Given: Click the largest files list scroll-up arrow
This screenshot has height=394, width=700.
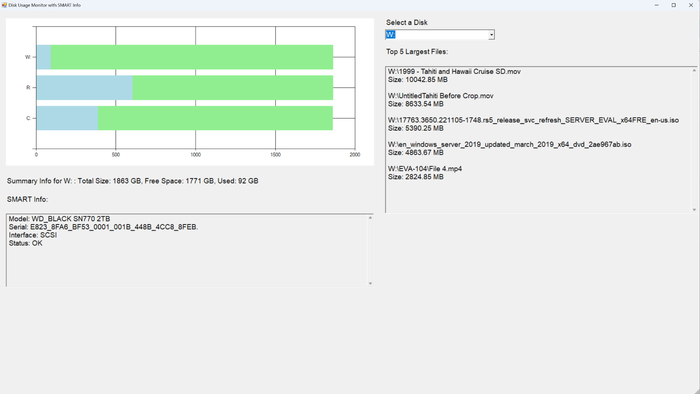Looking at the screenshot, I should click(694, 71).
